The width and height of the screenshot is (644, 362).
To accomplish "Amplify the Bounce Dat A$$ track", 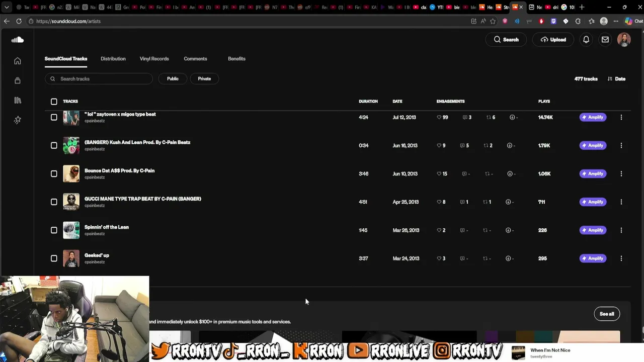I will pyautogui.click(x=593, y=173).
